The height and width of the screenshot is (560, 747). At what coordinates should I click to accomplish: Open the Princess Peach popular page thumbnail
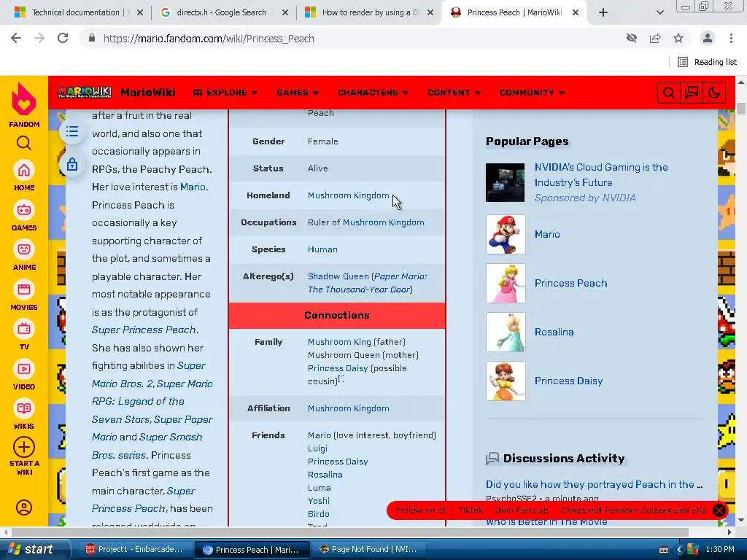point(506,284)
